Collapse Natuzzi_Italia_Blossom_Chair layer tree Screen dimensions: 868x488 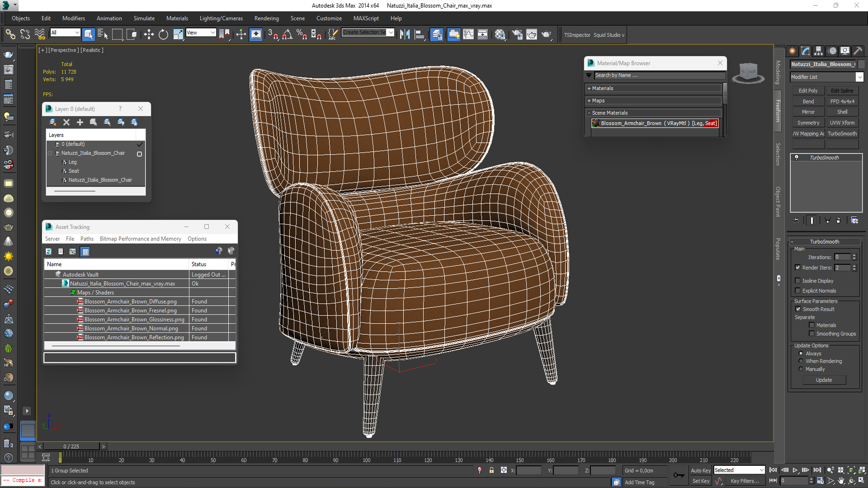click(x=50, y=153)
